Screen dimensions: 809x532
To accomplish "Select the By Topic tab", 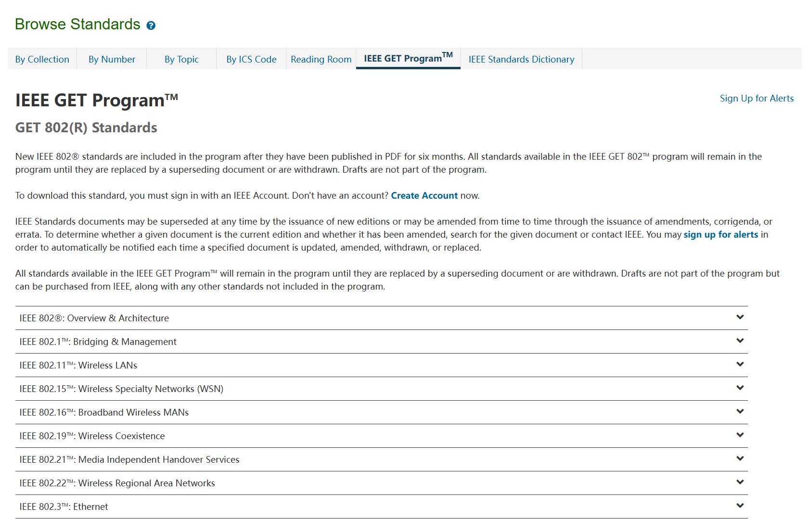I will pyautogui.click(x=181, y=59).
